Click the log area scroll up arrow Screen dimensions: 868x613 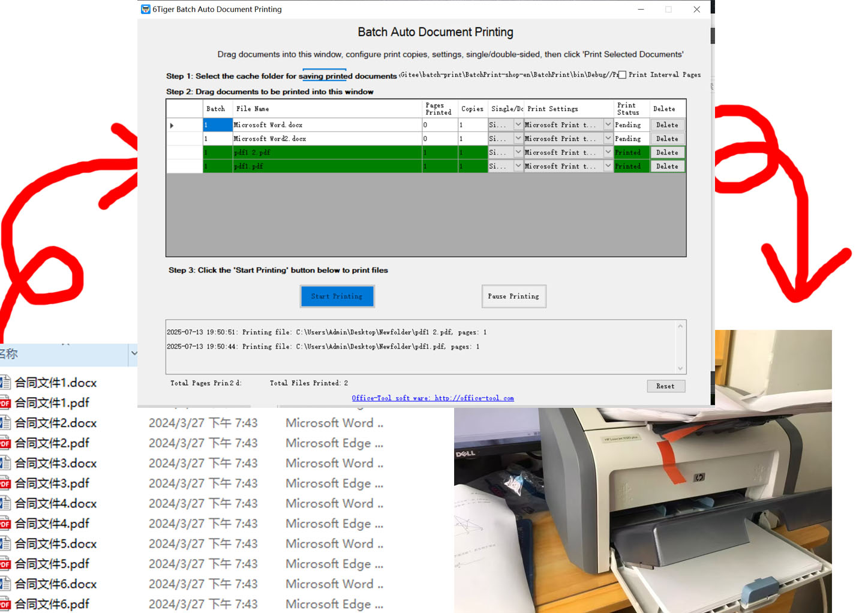tap(680, 326)
